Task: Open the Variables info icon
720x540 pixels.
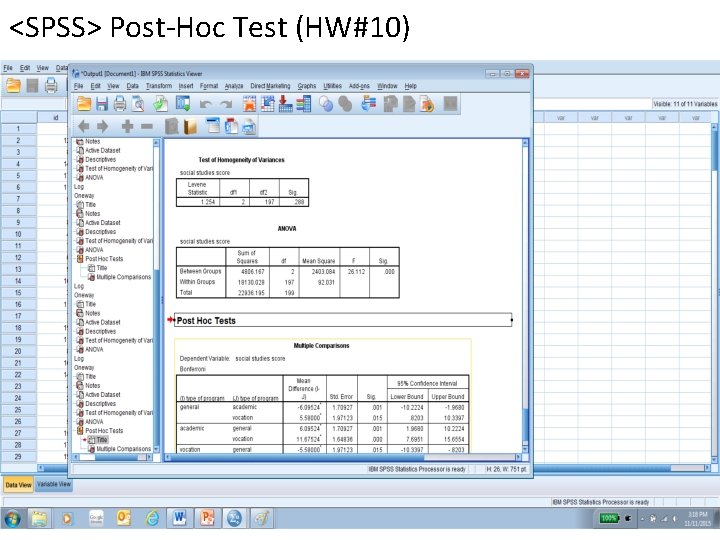Action: pos(304,104)
